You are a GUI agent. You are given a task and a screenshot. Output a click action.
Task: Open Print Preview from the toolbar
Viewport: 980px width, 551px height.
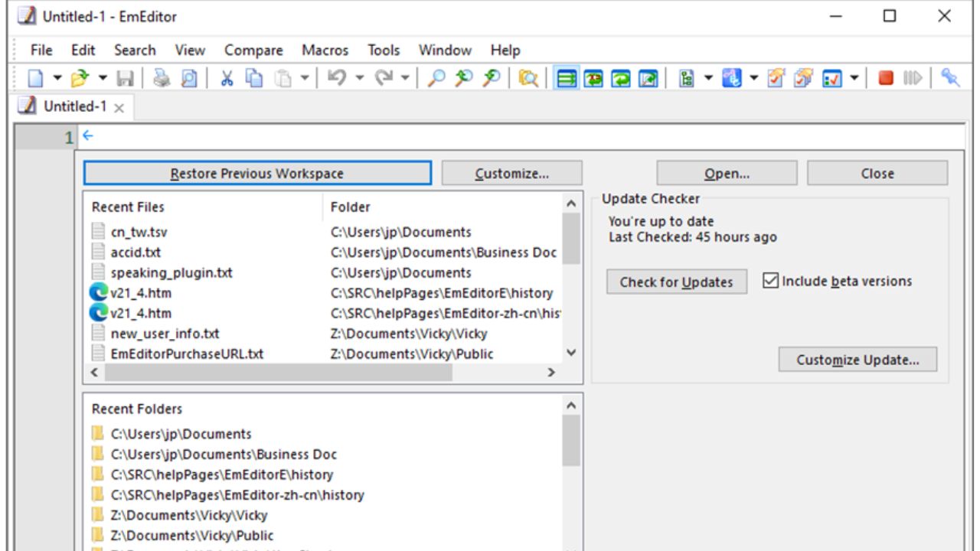tap(188, 78)
